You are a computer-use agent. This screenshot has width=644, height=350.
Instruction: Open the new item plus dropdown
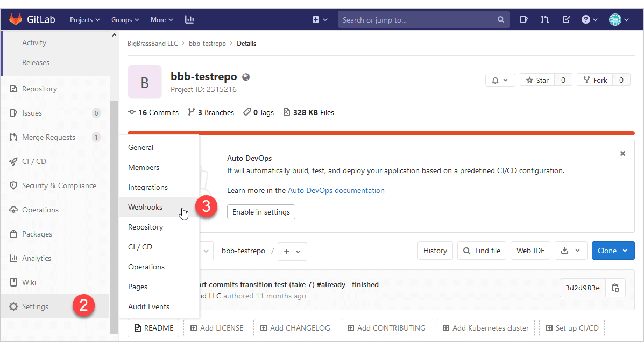point(320,19)
